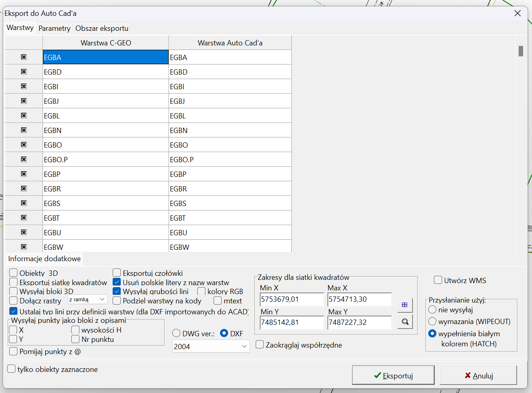Image resolution: width=532 pixels, height=393 pixels.
Task: Uncheck Ustalaj typ lini przy definicji warstwy
Action: 13,311
